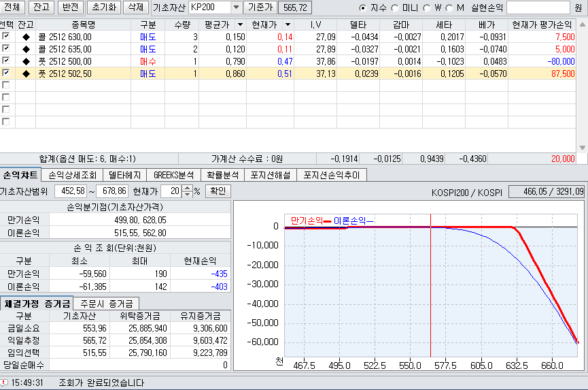588x390 pixels.
Task: Click the 확인 button
Action: (218, 191)
